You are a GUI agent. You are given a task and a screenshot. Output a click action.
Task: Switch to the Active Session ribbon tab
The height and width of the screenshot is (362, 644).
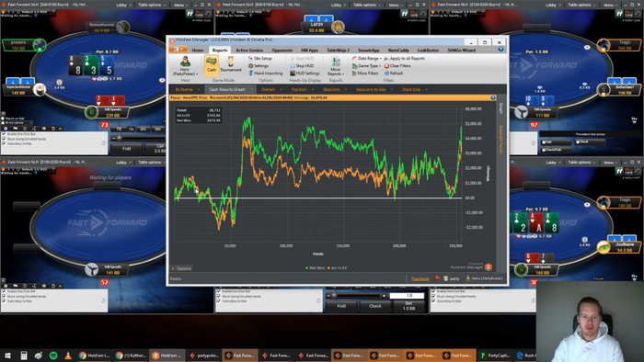(249, 50)
